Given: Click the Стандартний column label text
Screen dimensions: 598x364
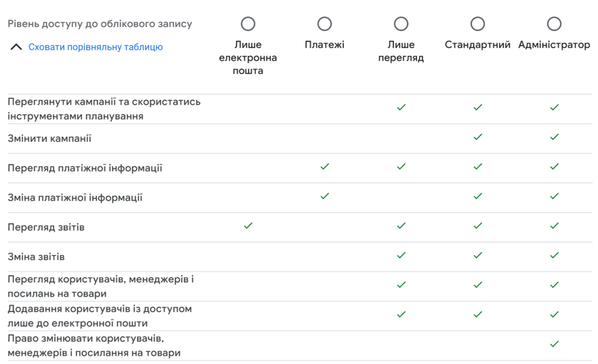Looking at the screenshot, I should 478,45.
